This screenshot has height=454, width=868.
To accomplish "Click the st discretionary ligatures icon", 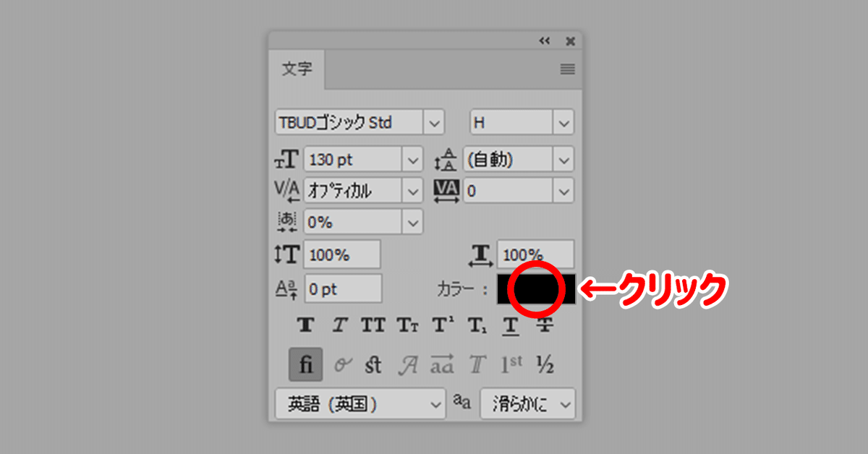I will tap(373, 364).
